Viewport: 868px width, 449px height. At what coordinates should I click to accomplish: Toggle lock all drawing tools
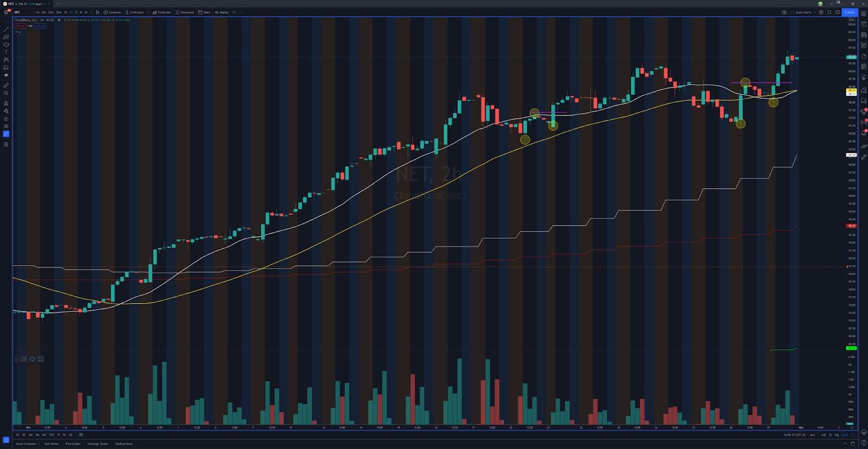tap(6, 119)
